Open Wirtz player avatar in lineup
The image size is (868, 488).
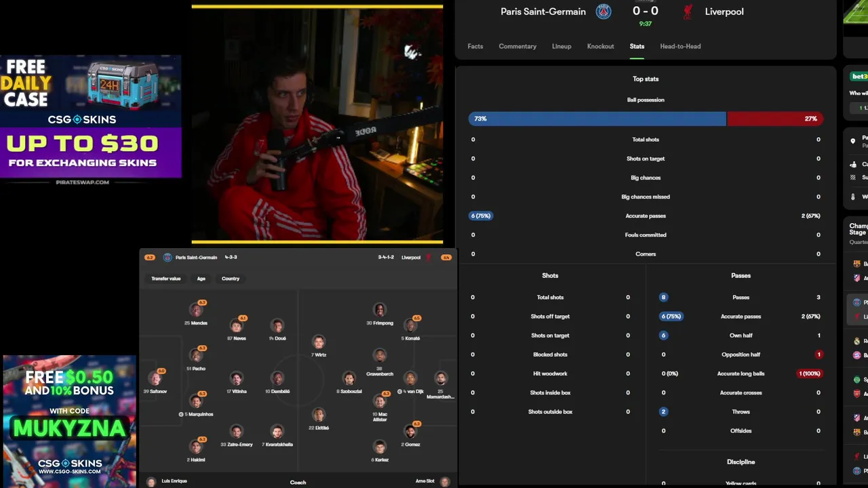tap(319, 342)
